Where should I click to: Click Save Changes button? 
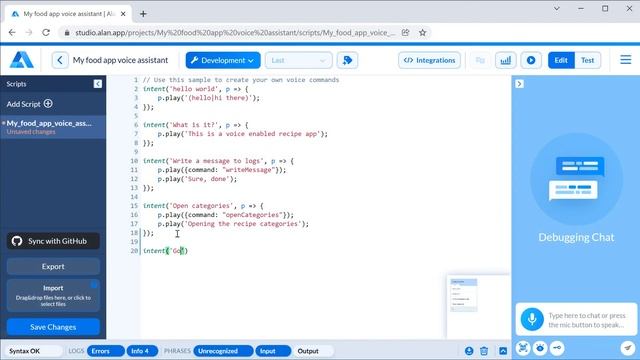click(53, 327)
